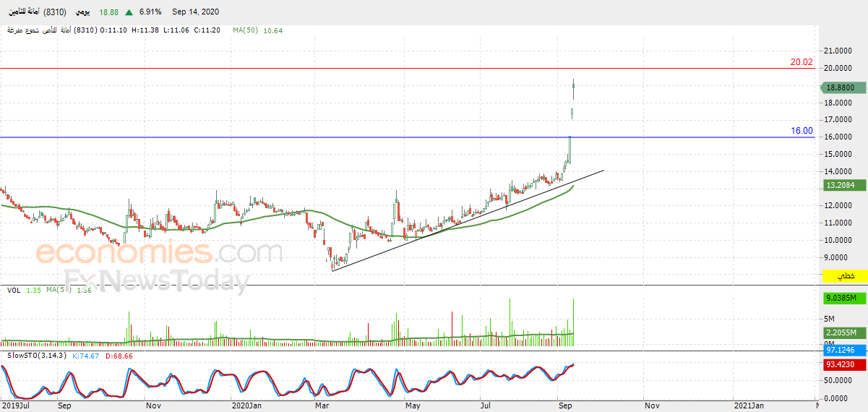Click the O:11.10 open value
This screenshot has width=868, height=412.
pos(113,30)
